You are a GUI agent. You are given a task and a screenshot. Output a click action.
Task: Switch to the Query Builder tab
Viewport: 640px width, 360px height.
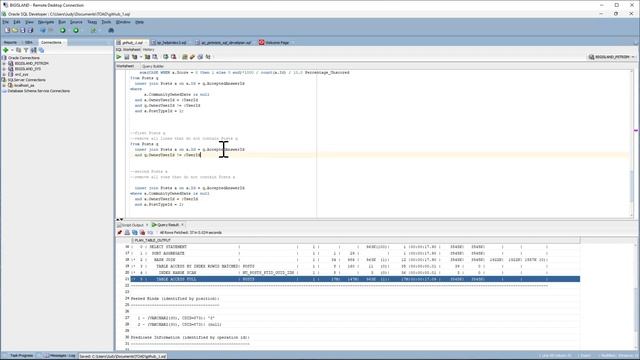pyautogui.click(x=153, y=66)
